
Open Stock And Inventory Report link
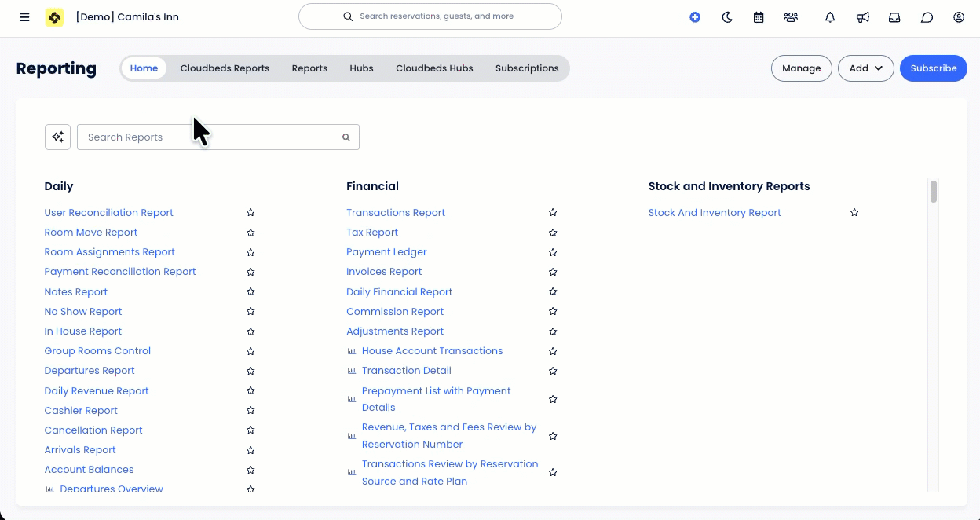(x=715, y=213)
